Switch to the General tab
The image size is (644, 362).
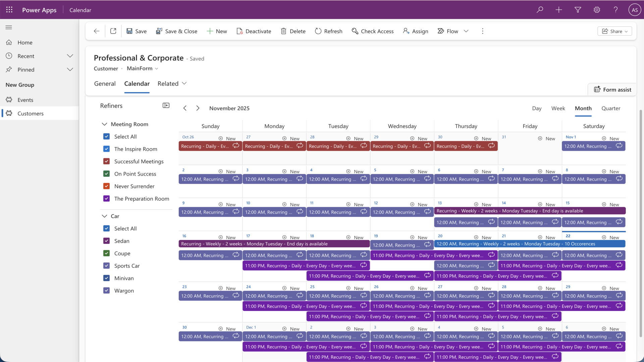105,84
